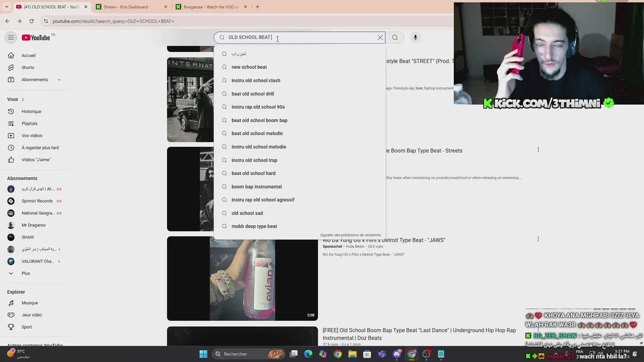Open the Windows Start menu
644x362 pixels.
[203, 354]
